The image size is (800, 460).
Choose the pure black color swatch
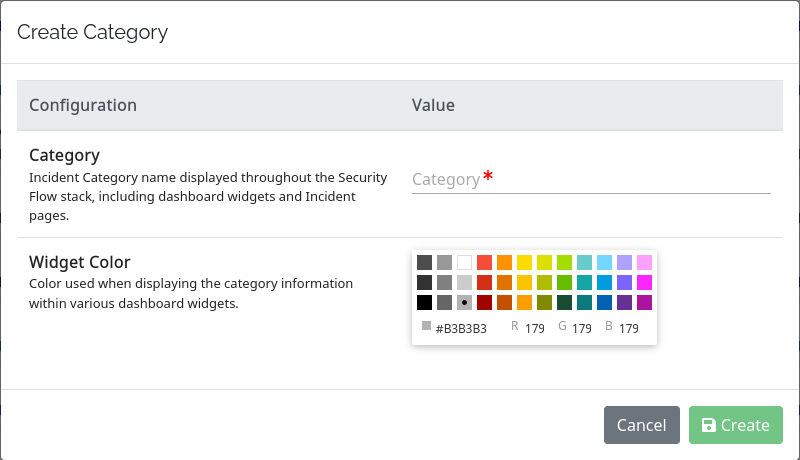tap(424, 302)
